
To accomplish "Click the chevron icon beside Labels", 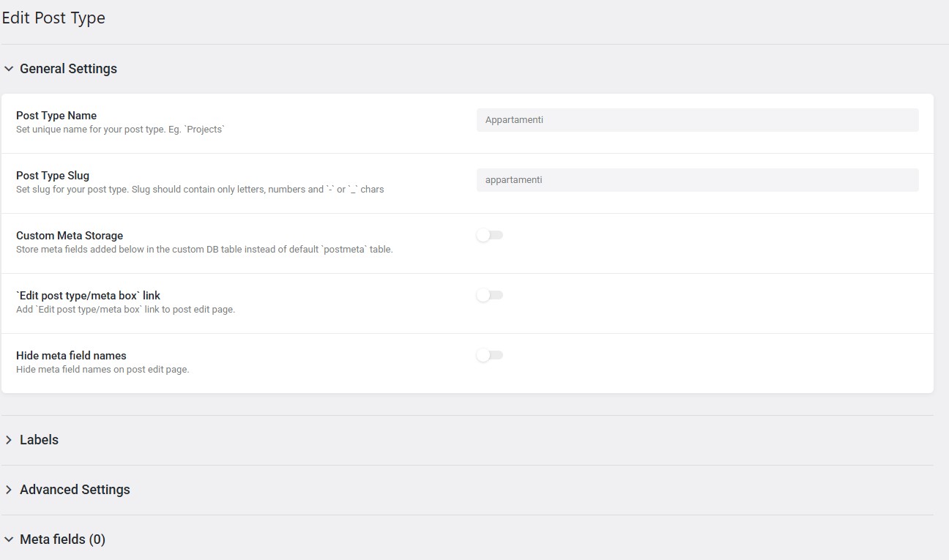I will click(9, 440).
